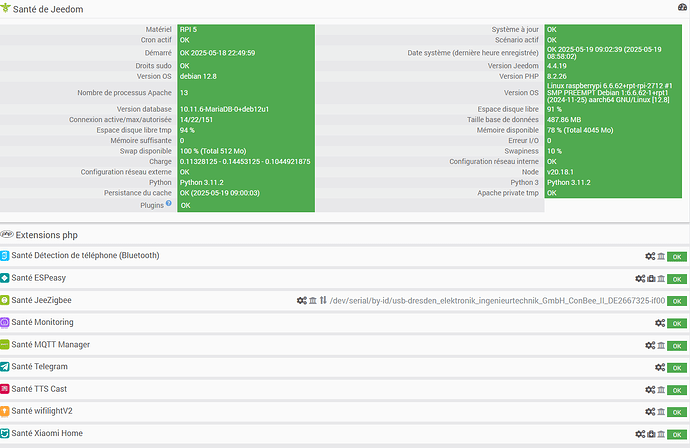Click the OK badge of the Santé Telegram row
The image size is (690, 448).
click(677, 368)
